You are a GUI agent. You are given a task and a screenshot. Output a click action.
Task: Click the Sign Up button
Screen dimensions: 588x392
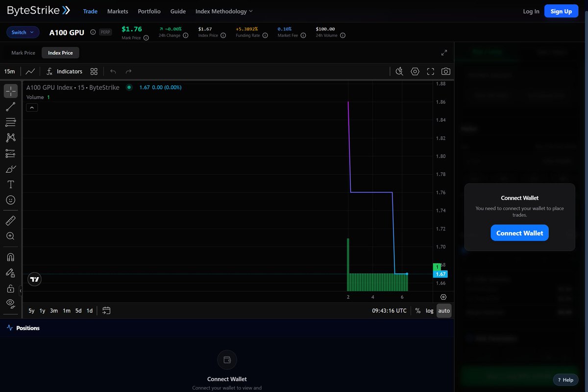point(561,11)
